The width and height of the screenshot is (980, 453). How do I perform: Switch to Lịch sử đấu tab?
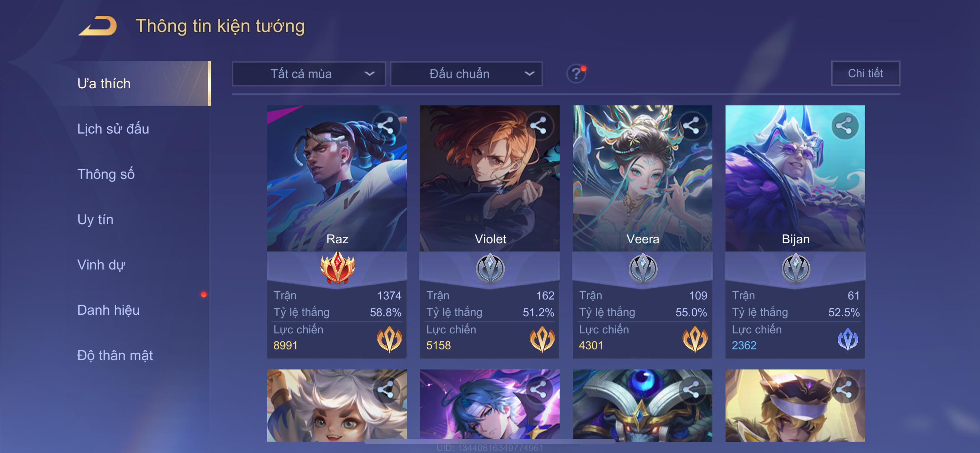tap(113, 129)
